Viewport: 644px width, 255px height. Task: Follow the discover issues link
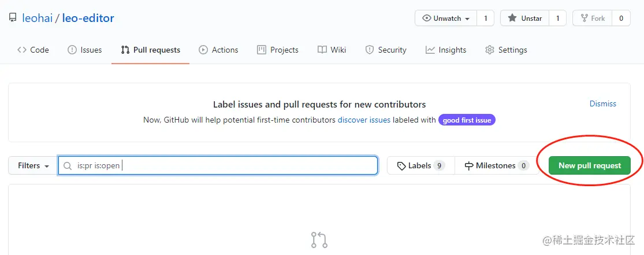point(364,120)
